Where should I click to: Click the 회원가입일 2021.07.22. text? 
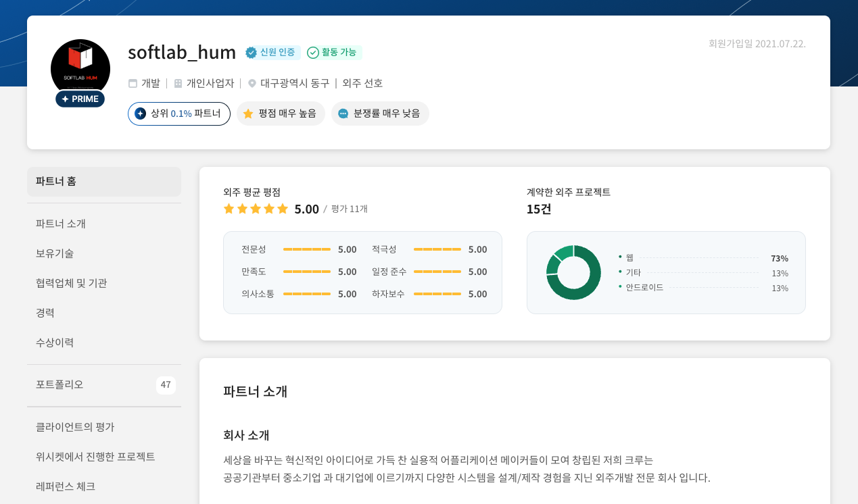757,44
